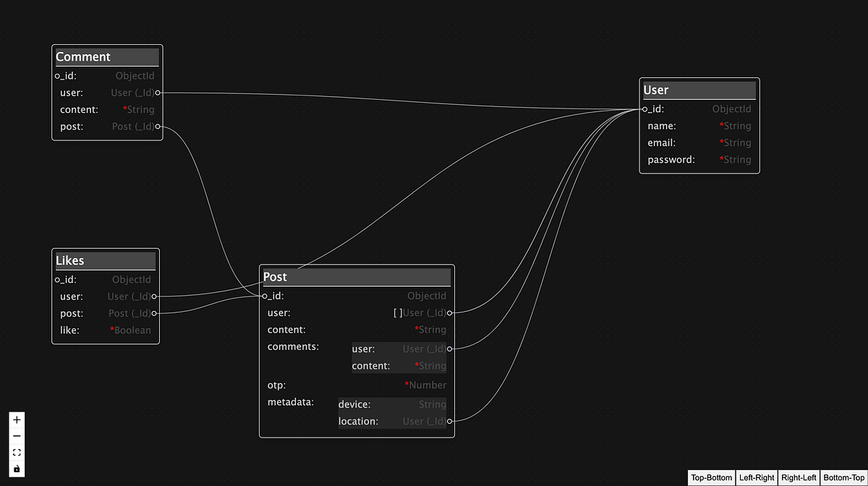Apply the Top-Bottom layout
The image size is (868, 486).
pos(711,477)
